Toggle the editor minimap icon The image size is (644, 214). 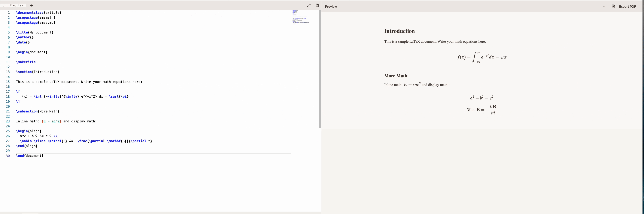317,5
